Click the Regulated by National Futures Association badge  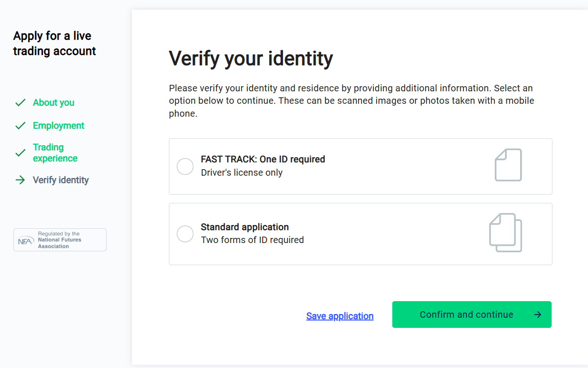pyautogui.click(x=60, y=240)
